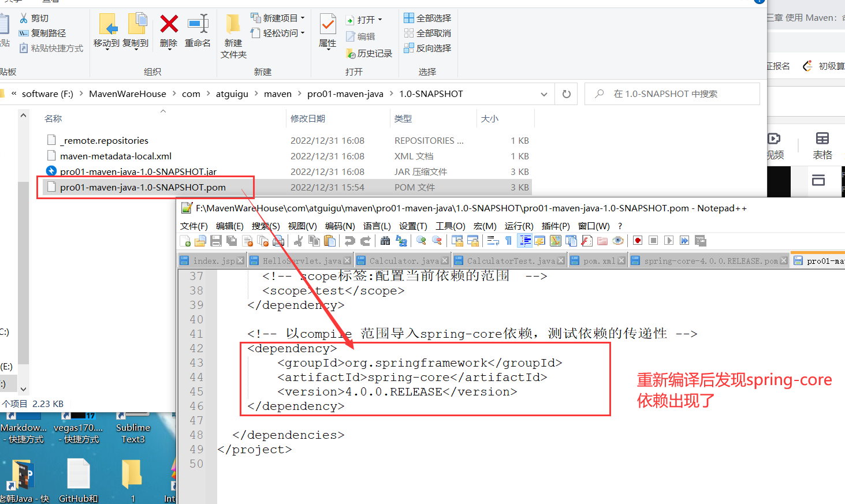Screen dimensions: 845x504
Task: Open the 文件(F) menu in Notepad++
Action: 193,226
